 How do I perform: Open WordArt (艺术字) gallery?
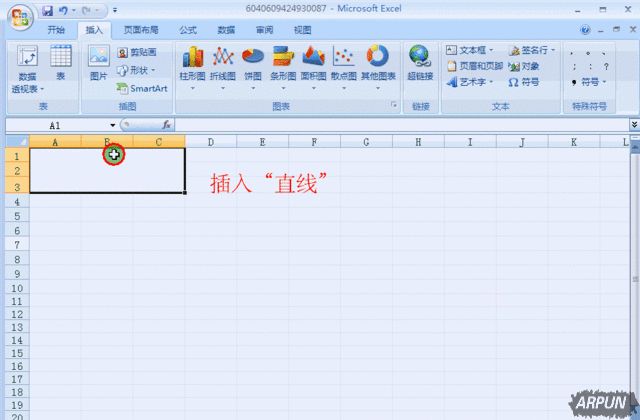click(x=469, y=82)
